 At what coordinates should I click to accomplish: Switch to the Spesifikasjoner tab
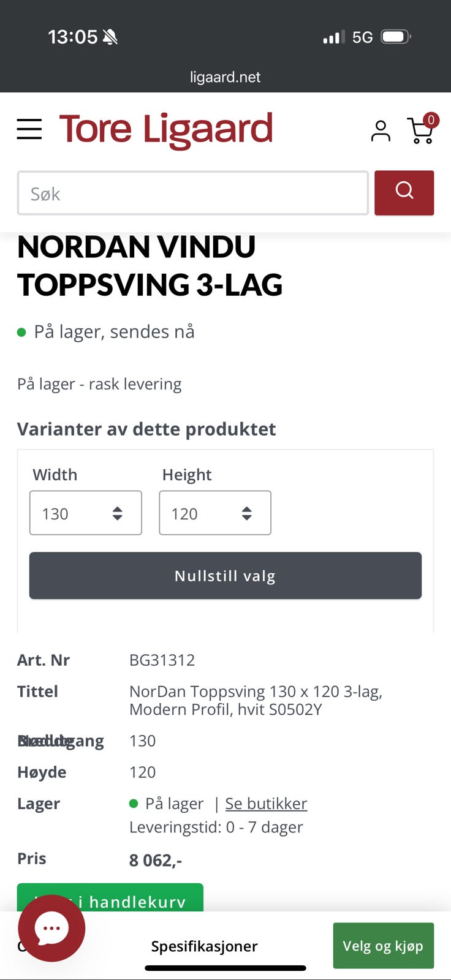pyautogui.click(x=204, y=946)
